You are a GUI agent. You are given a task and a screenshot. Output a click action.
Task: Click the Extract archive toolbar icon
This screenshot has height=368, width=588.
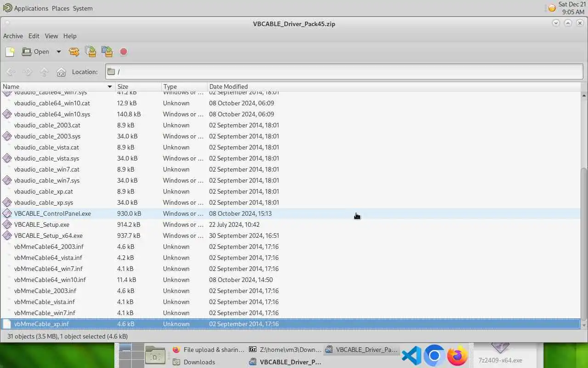coord(74,52)
